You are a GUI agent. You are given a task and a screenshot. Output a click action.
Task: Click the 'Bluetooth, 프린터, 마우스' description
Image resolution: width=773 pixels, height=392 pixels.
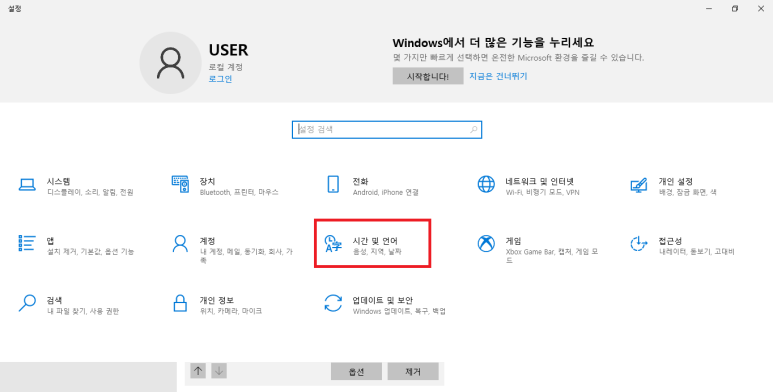pos(239,192)
